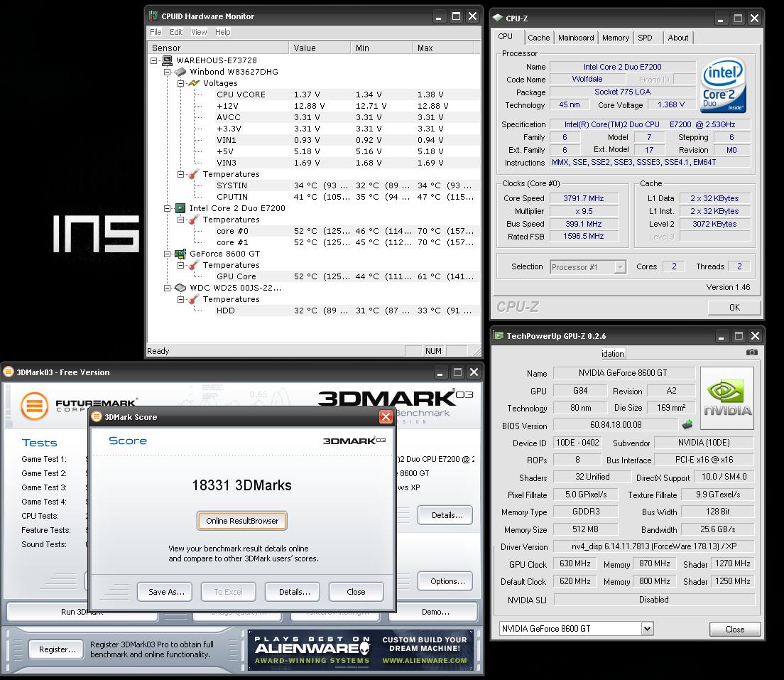The width and height of the screenshot is (784, 680).
Task: Click the WDC WD25 hard drive icon
Action: (x=180, y=288)
